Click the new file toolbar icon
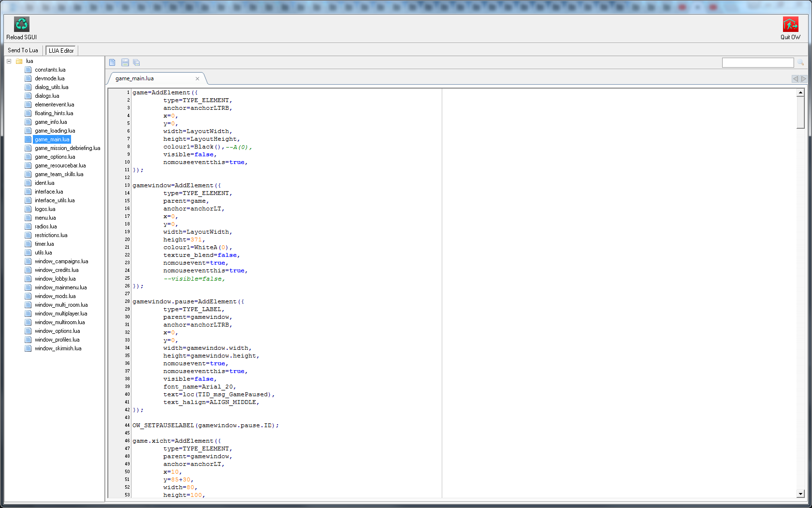The height and width of the screenshot is (508, 812). pyautogui.click(x=112, y=62)
